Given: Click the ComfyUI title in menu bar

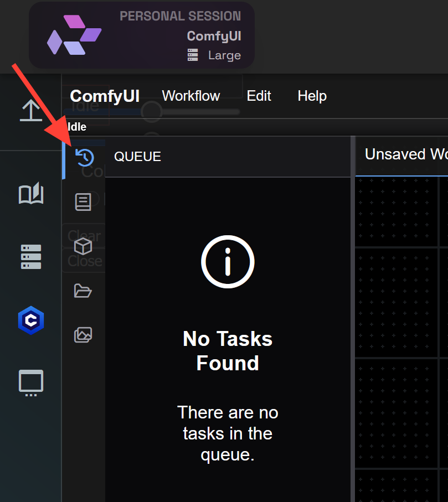Looking at the screenshot, I should pos(105,96).
